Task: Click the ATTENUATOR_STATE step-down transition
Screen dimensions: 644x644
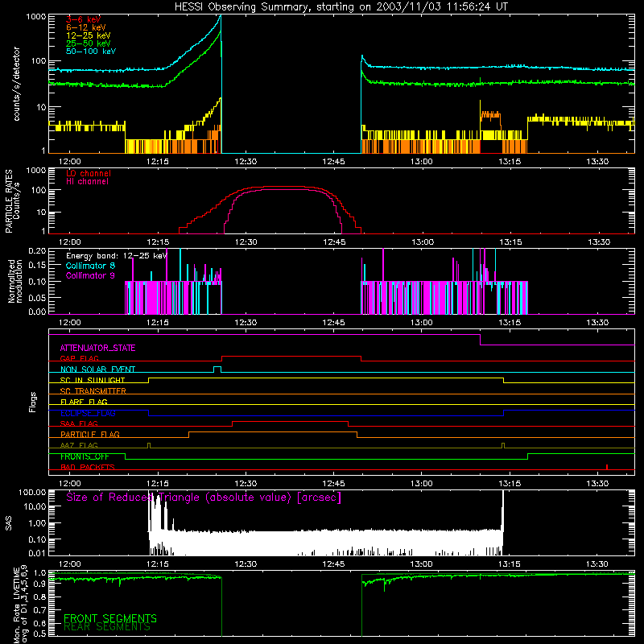Action: tap(480, 340)
